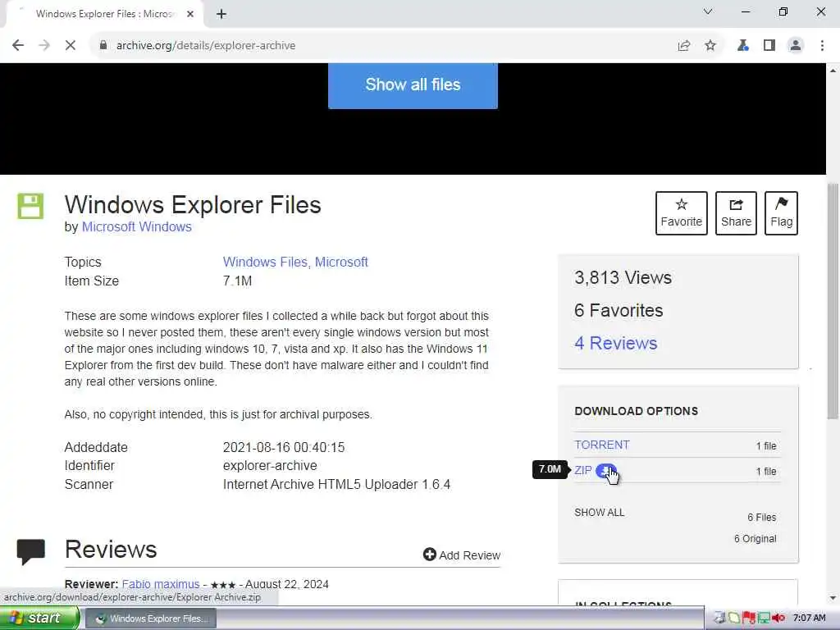Click the network monitor tray icon
840x630 pixels.
764,619
